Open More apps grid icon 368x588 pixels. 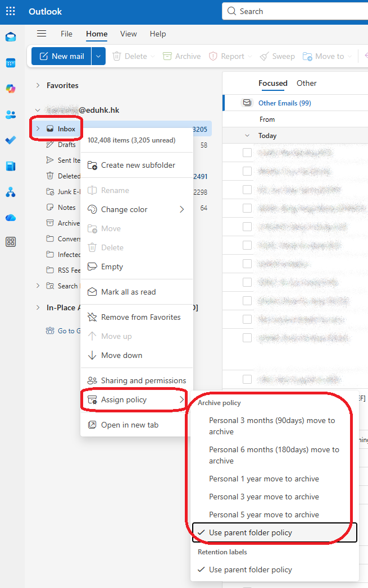click(11, 242)
